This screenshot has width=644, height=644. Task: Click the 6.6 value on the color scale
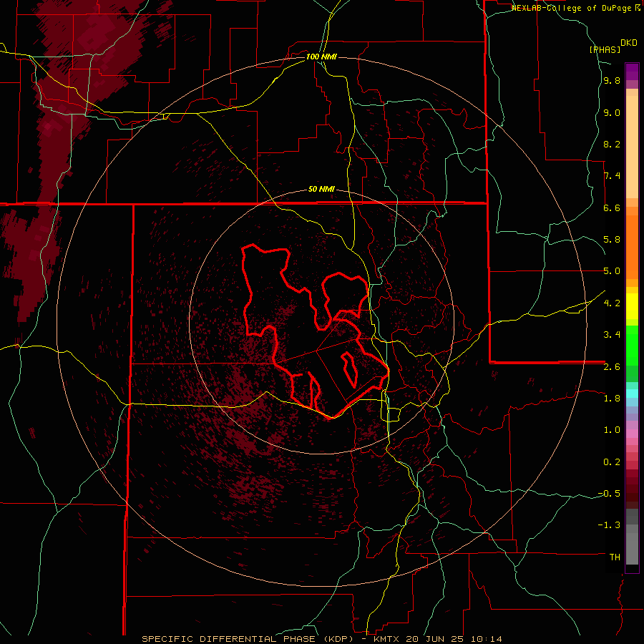612,208
